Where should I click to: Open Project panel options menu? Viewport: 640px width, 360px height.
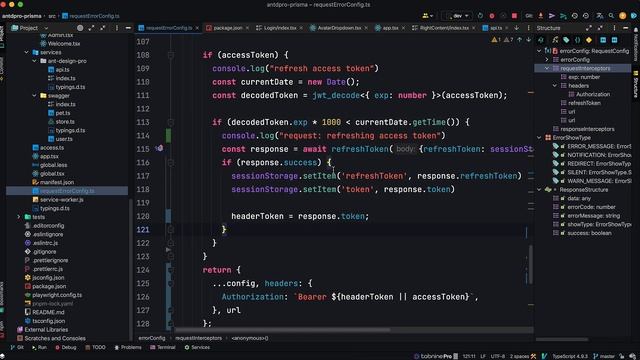(x=117, y=28)
